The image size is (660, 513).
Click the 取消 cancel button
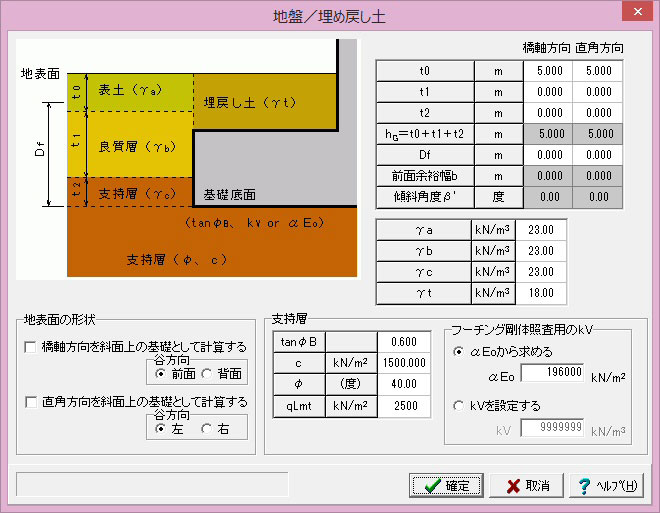point(526,485)
